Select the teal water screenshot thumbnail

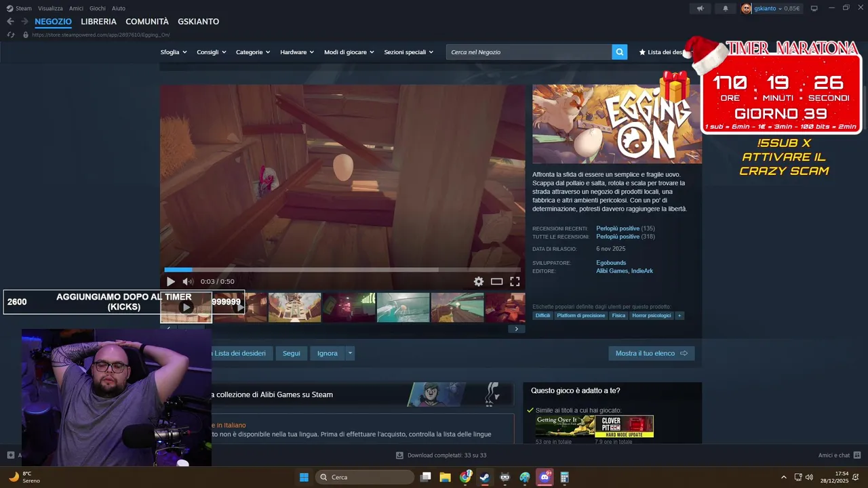403,308
